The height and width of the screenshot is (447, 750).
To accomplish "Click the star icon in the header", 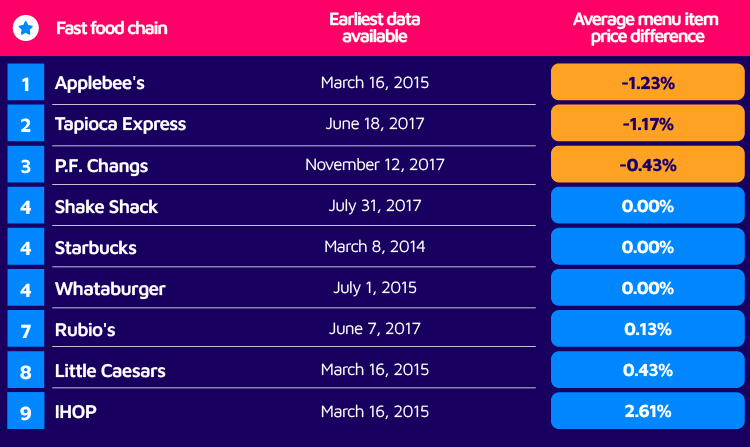I will point(25,28).
